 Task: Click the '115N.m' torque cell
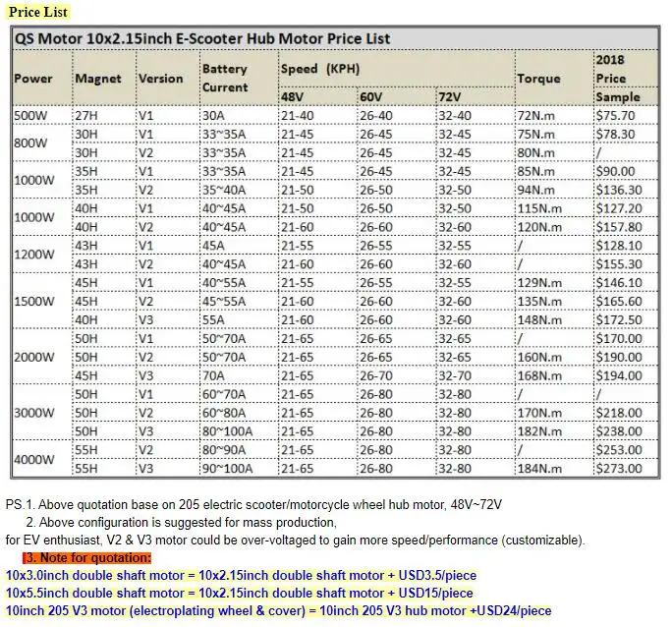click(x=539, y=208)
